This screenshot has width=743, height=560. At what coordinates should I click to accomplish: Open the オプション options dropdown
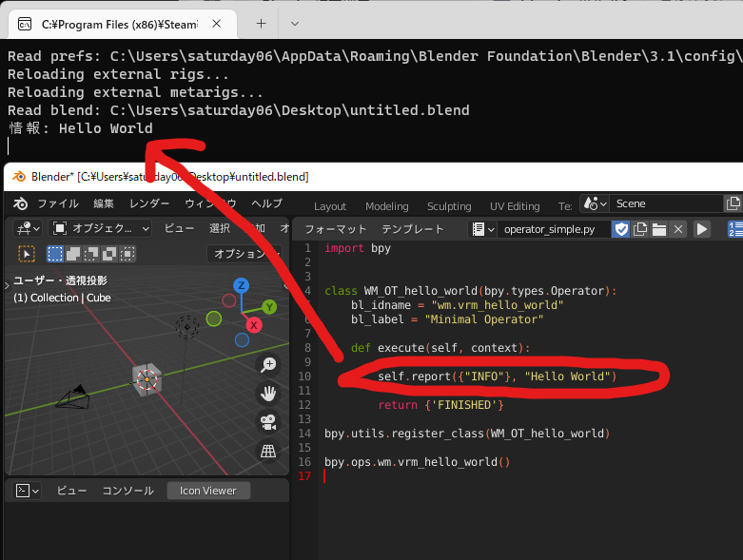[244, 254]
